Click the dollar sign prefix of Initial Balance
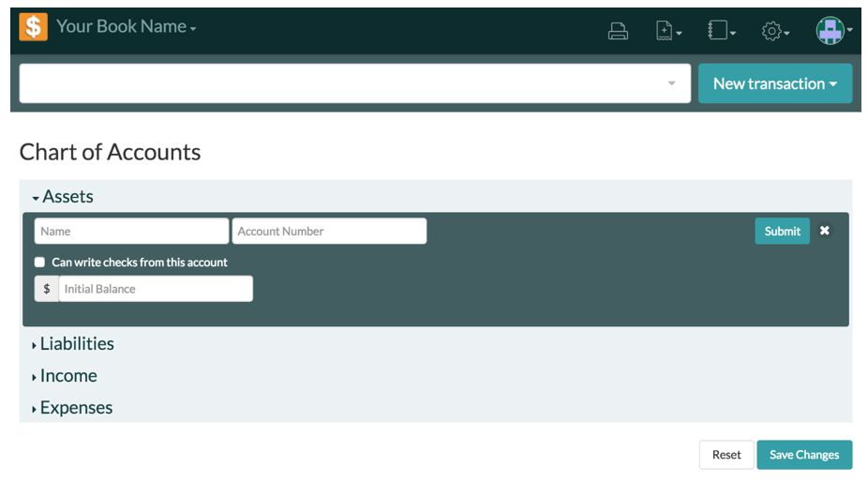 point(47,289)
